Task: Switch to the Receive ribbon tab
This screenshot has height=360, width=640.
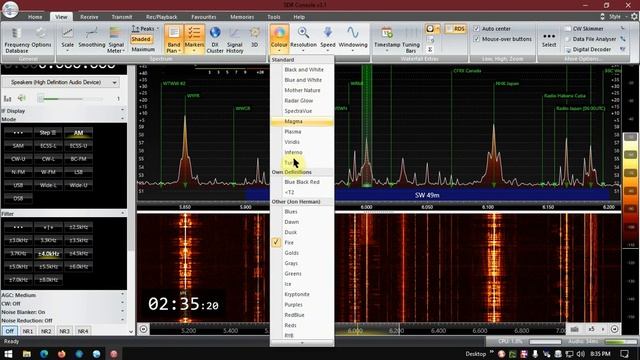Action: click(89, 17)
